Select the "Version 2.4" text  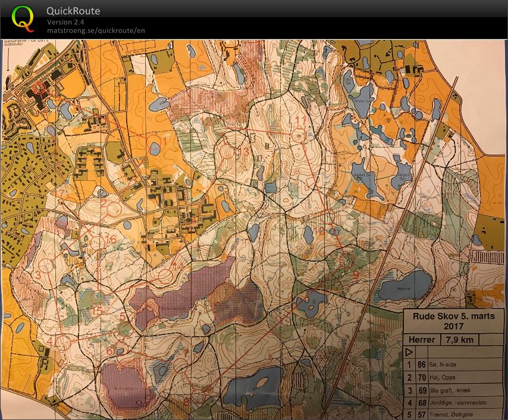point(65,22)
